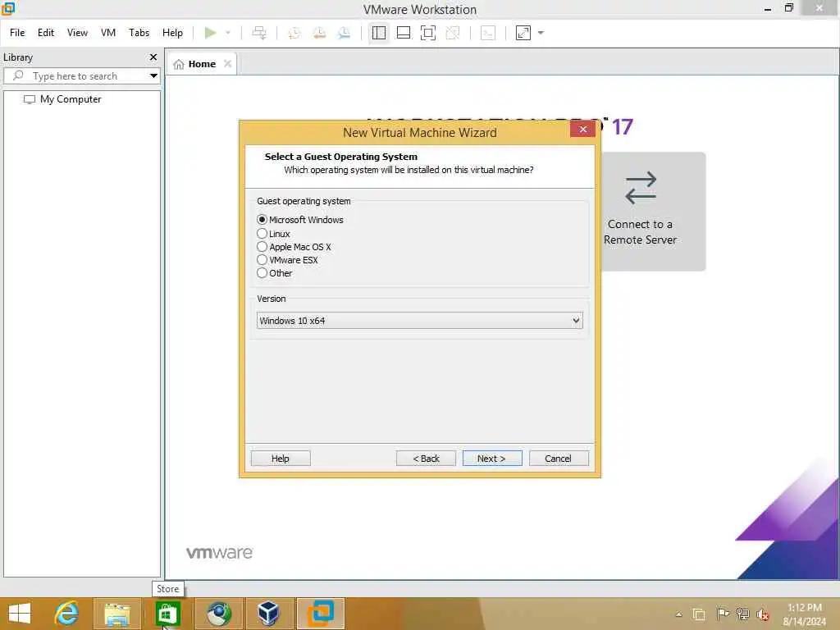Select the Apple Mac OS X option
Image resolution: width=840 pixels, height=630 pixels.
pyautogui.click(x=262, y=246)
